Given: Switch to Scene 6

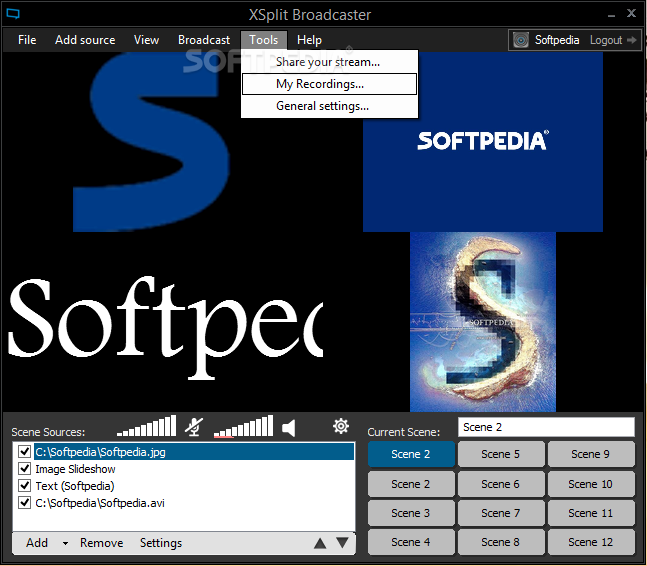Looking at the screenshot, I should coord(501,483).
